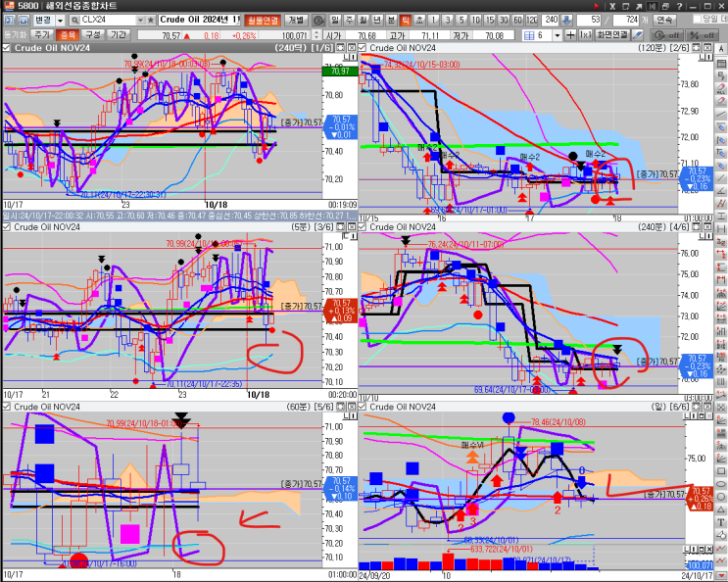Click the second blue layout icon top-left
This screenshot has height=582, width=728.
24,21
